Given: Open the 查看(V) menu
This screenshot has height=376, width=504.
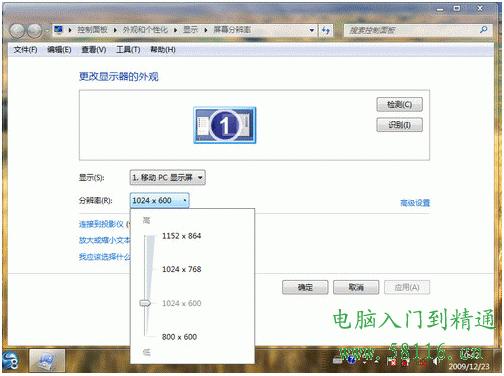Looking at the screenshot, I should 94,50.
